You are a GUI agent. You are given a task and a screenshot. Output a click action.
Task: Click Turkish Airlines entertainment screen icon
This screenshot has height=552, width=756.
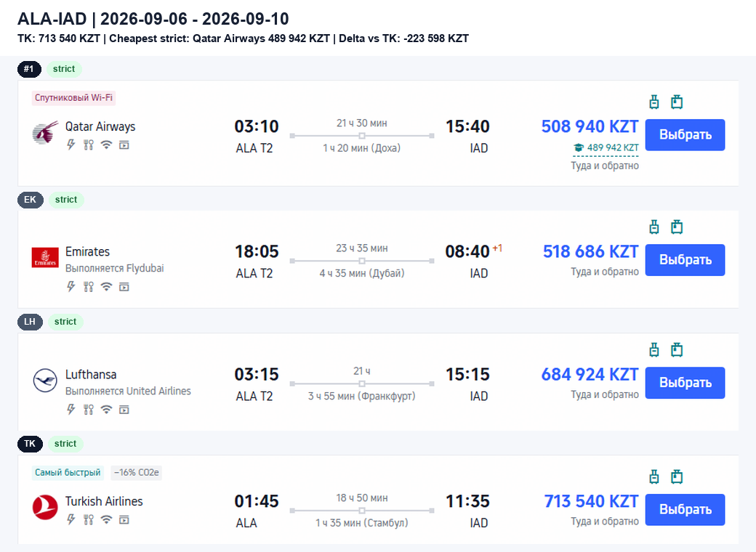pyautogui.click(x=124, y=520)
